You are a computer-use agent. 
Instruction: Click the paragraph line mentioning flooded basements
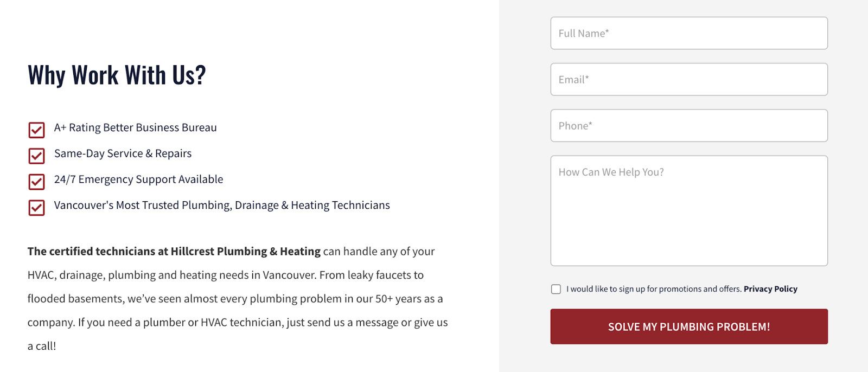click(x=235, y=299)
